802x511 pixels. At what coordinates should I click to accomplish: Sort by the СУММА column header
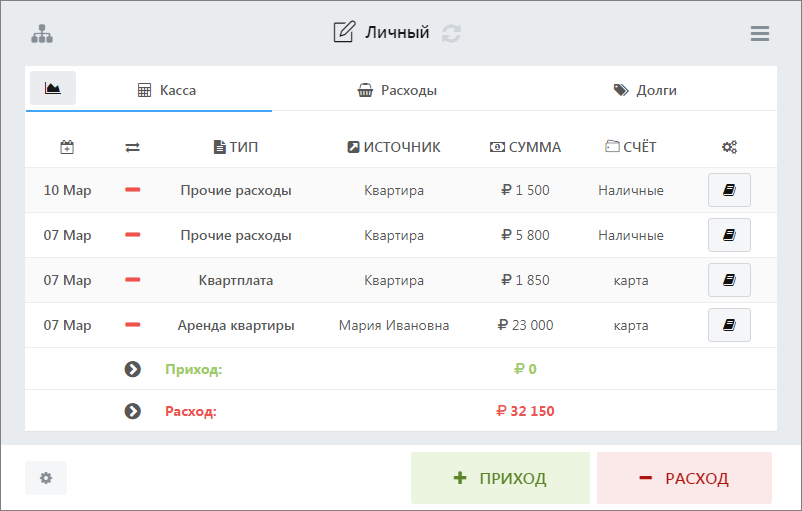525,147
